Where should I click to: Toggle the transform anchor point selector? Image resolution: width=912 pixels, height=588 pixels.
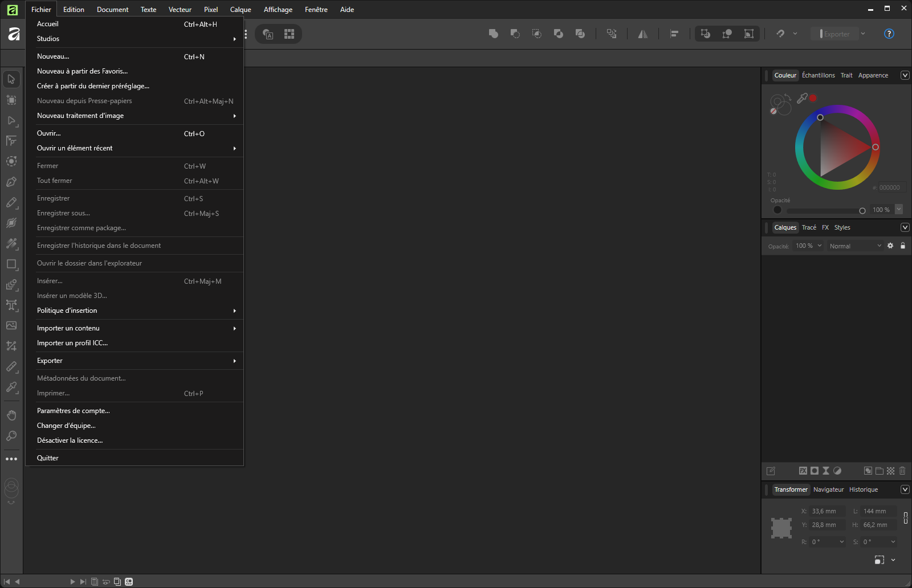coord(781,528)
